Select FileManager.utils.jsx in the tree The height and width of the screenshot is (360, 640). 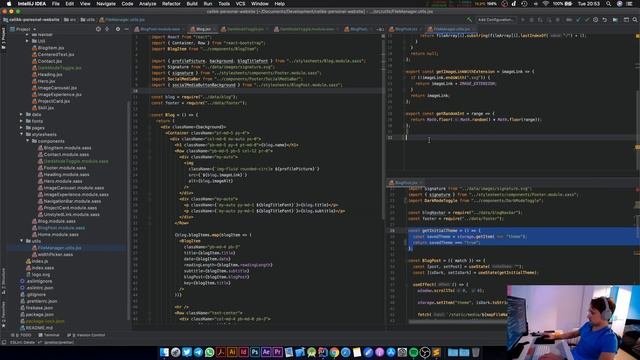(56, 248)
